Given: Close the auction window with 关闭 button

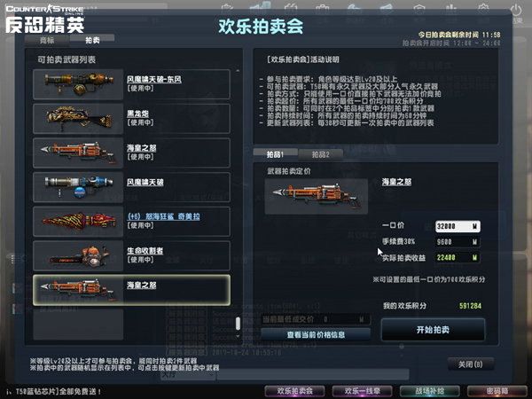Looking at the screenshot, I should pyautogui.click(x=470, y=364).
